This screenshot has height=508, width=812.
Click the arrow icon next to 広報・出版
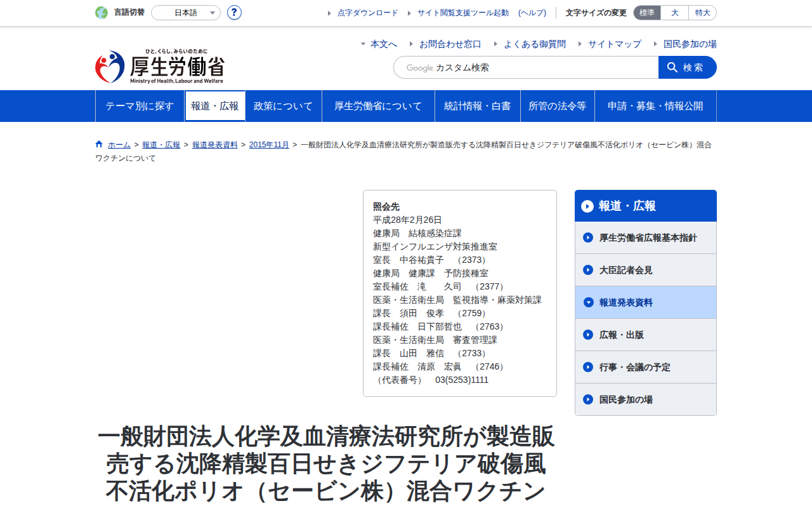(588, 335)
